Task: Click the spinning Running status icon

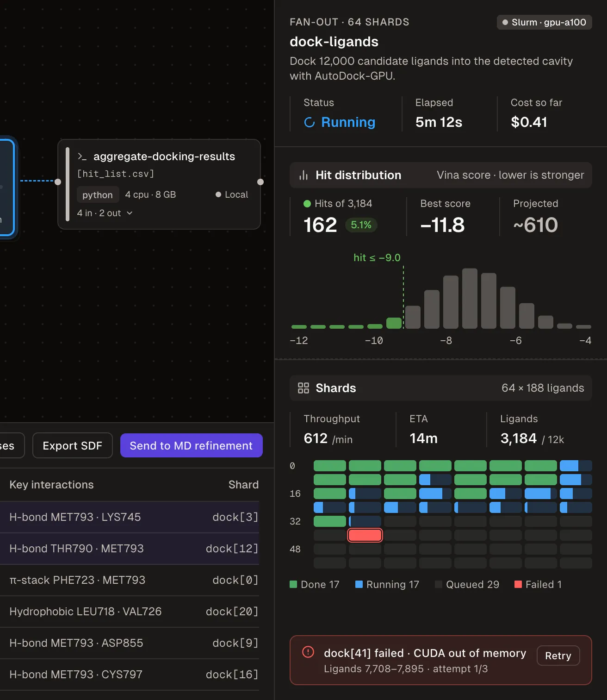Action: point(310,122)
